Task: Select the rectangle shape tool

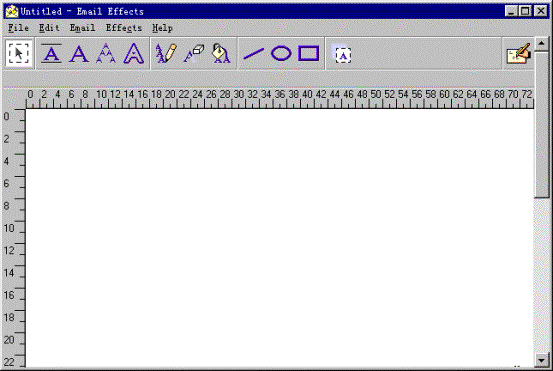Action: click(x=309, y=54)
